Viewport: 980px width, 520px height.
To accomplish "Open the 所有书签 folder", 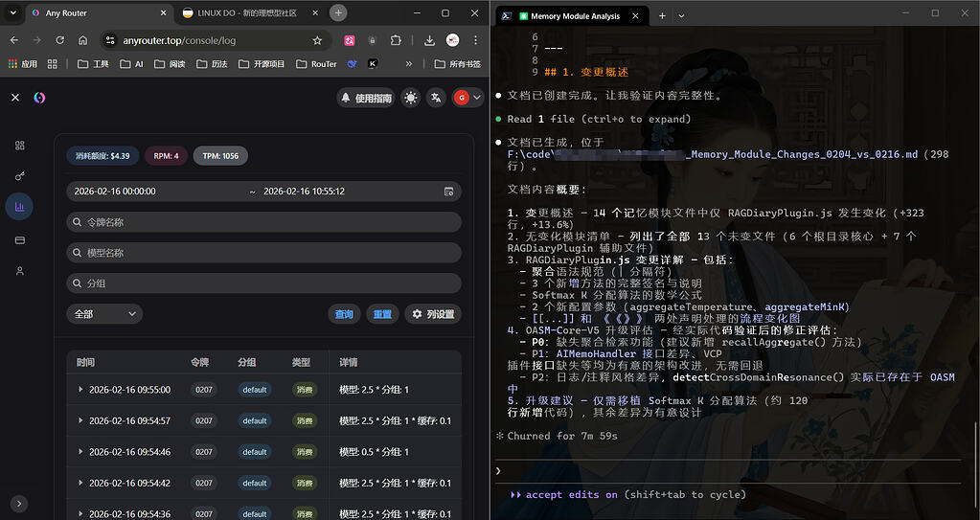I will [458, 64].
